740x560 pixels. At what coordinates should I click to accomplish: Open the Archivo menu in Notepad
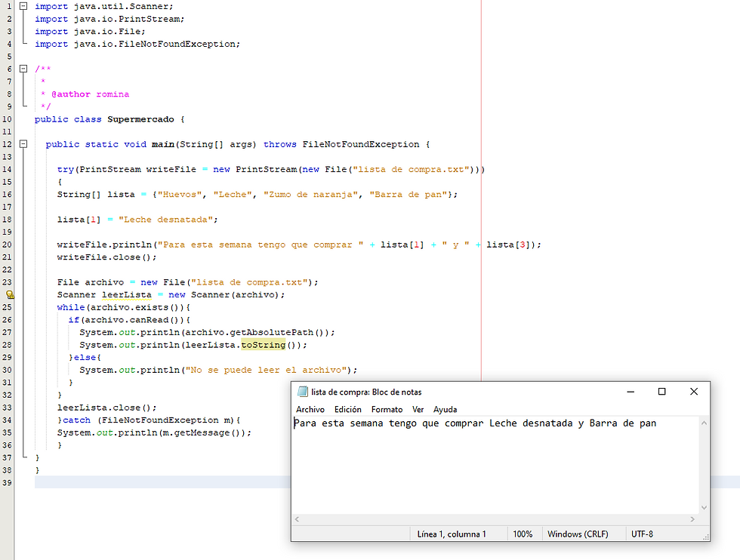point(310,410)
